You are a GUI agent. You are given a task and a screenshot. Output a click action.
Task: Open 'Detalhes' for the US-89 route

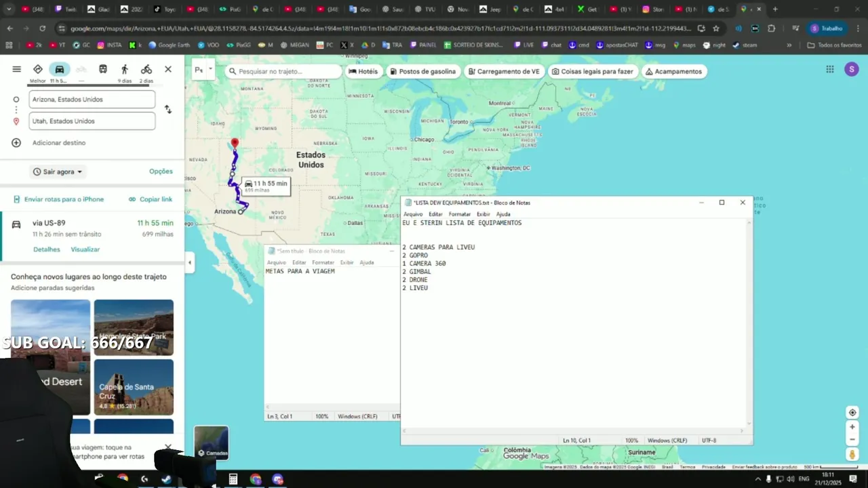[47, 249]
